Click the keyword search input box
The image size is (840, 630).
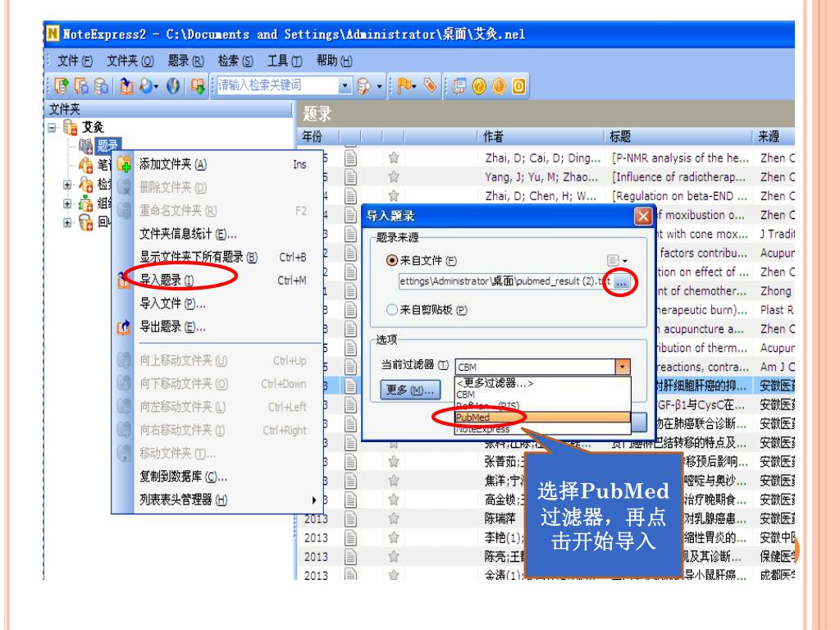(277, 85)
